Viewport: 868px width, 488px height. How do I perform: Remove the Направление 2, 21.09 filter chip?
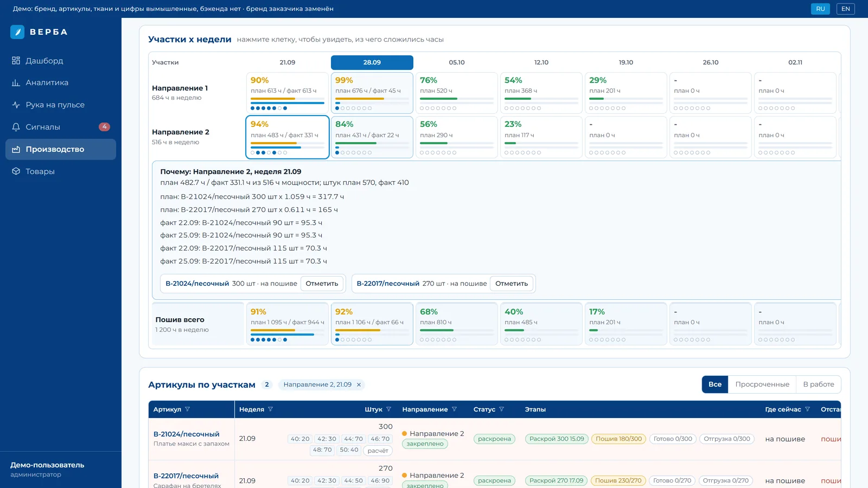point(359,384)
